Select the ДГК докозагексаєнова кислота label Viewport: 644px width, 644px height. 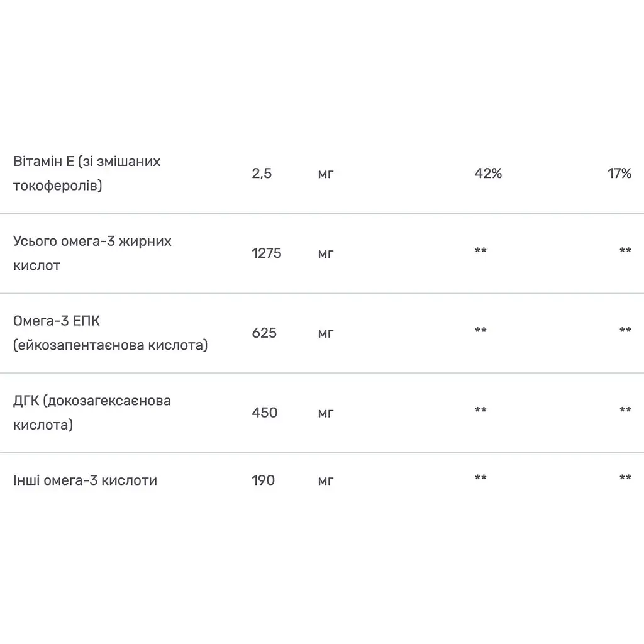[92, 413]
